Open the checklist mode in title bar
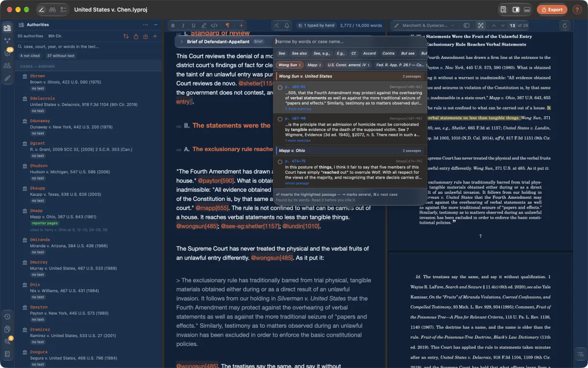 [63, 10]
